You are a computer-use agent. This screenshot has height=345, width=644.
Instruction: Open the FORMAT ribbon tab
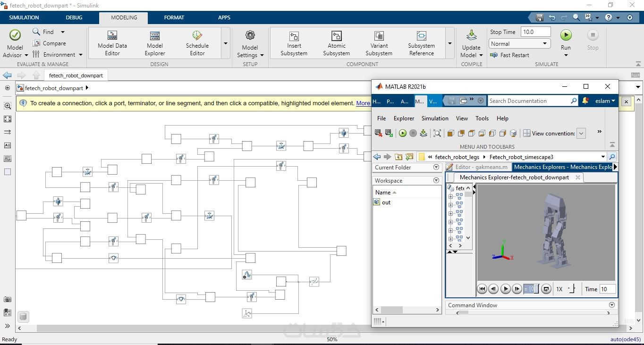(174, 17)
